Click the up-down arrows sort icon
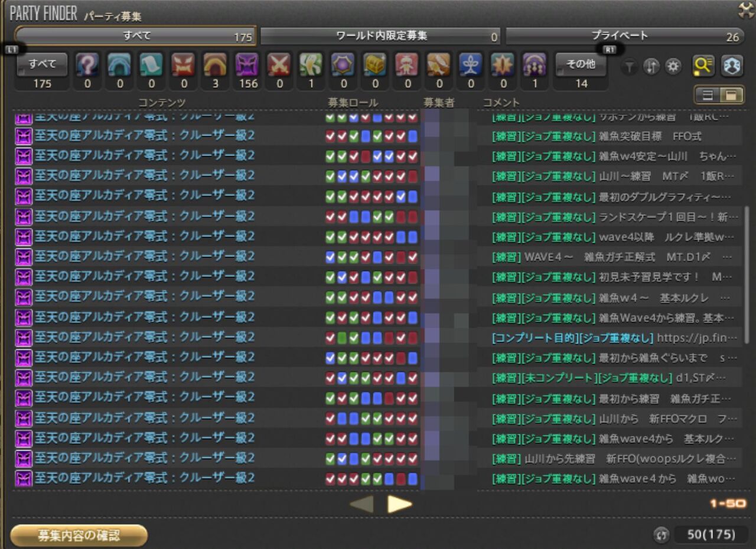This screenshot has width=756, height=549. tap(651, 67)
